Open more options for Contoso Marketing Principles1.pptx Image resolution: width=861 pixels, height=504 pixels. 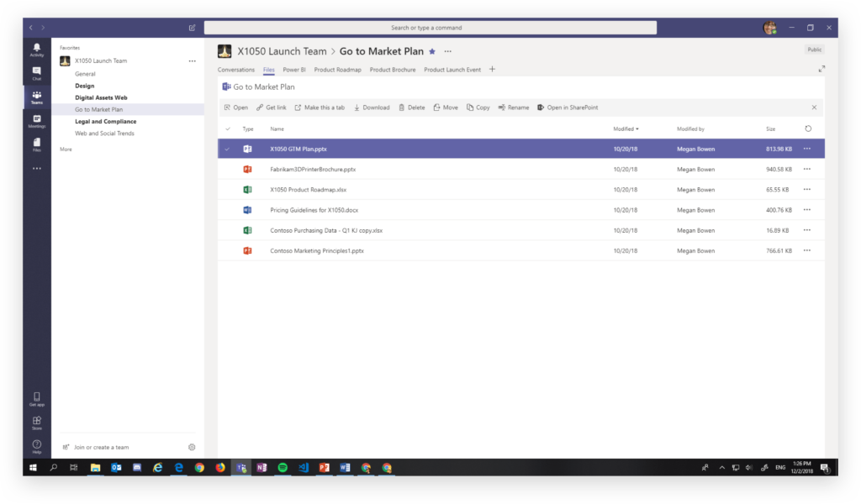[x=806, y=250]
